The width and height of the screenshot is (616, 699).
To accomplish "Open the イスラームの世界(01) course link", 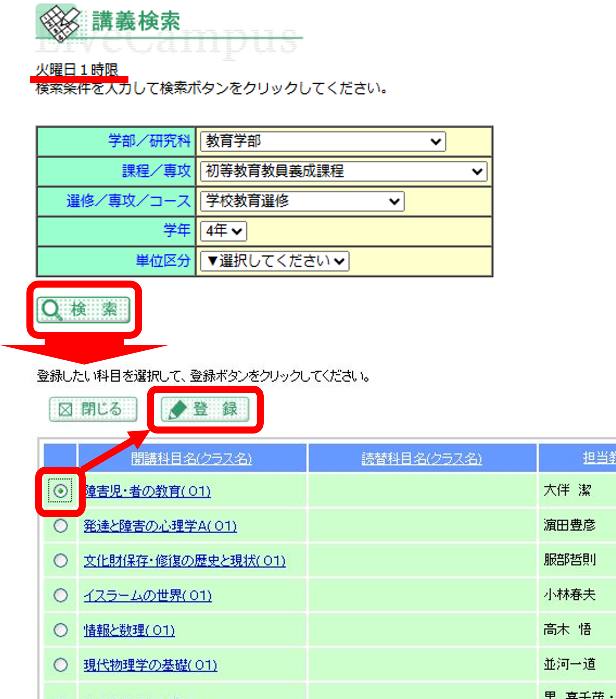I will click(x=148, y=596).
